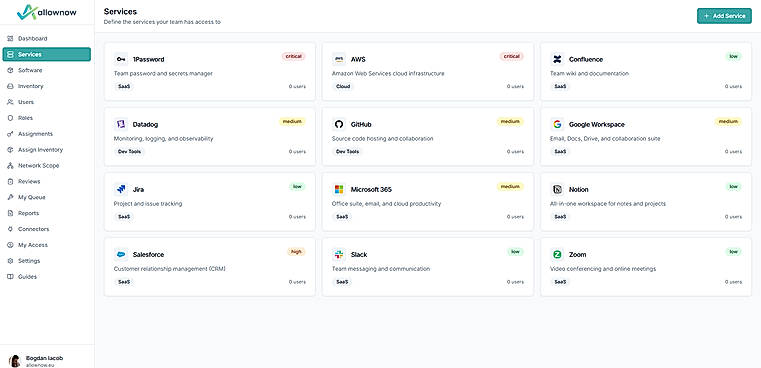The image size is (761, 368).
Task: Click the Assignments key icon
Action: [11, 134]
